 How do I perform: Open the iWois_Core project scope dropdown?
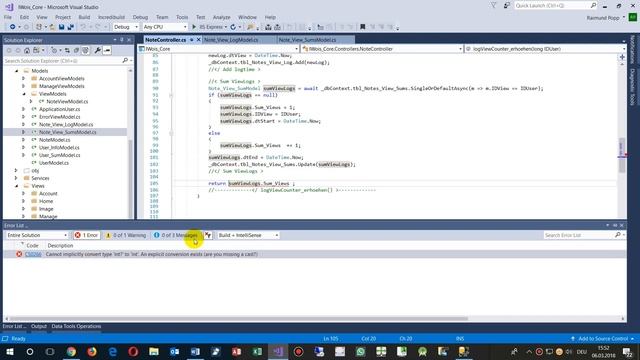[x=218, y=49]
